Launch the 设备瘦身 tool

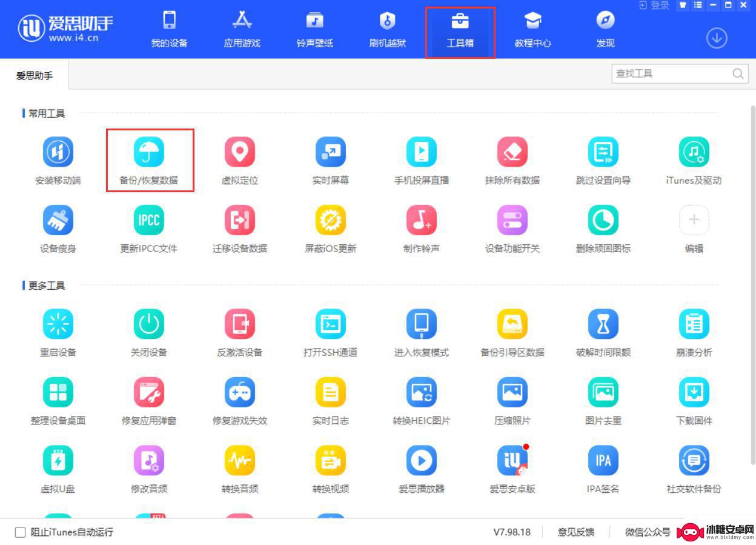(x=58, y=220)
